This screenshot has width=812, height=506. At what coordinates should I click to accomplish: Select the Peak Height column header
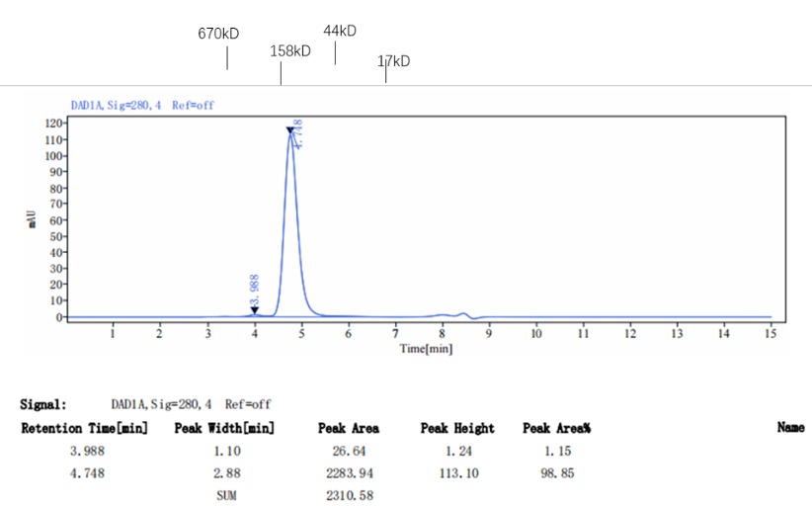coord(457,429)
